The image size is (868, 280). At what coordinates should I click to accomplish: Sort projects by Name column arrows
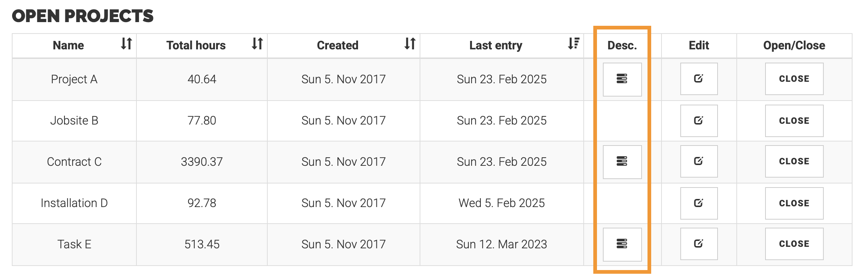click(126, 44)
